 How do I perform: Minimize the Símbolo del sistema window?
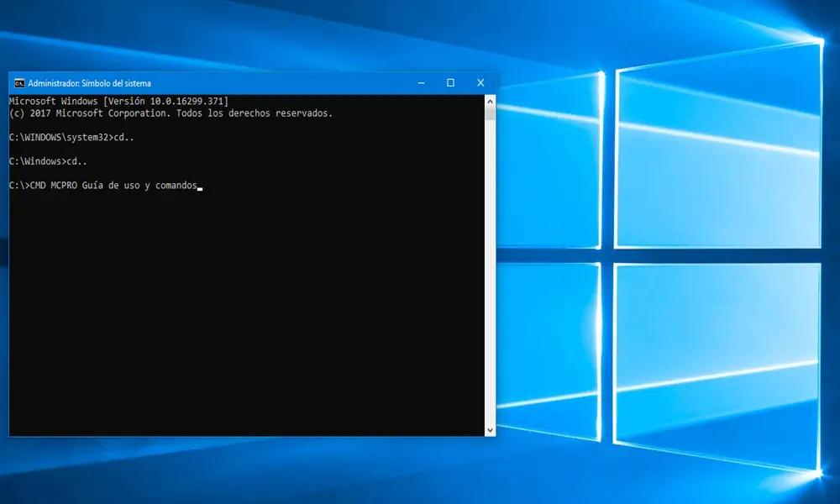420,83
